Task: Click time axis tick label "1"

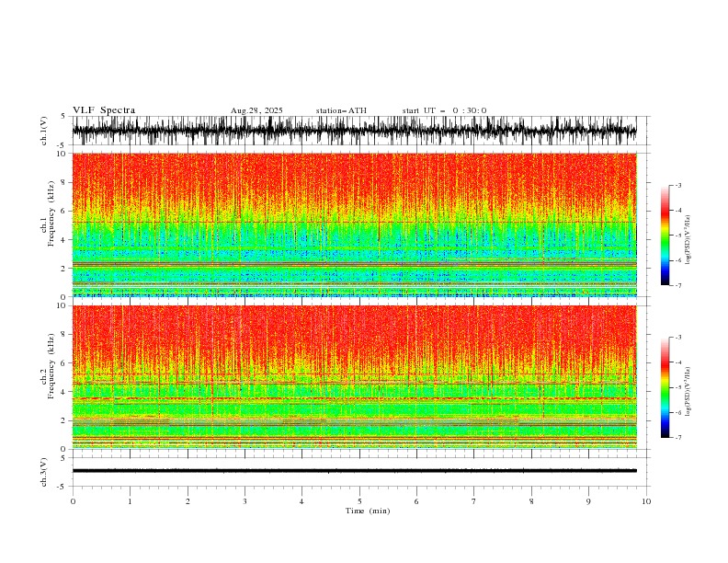Action: pos(130,501)
